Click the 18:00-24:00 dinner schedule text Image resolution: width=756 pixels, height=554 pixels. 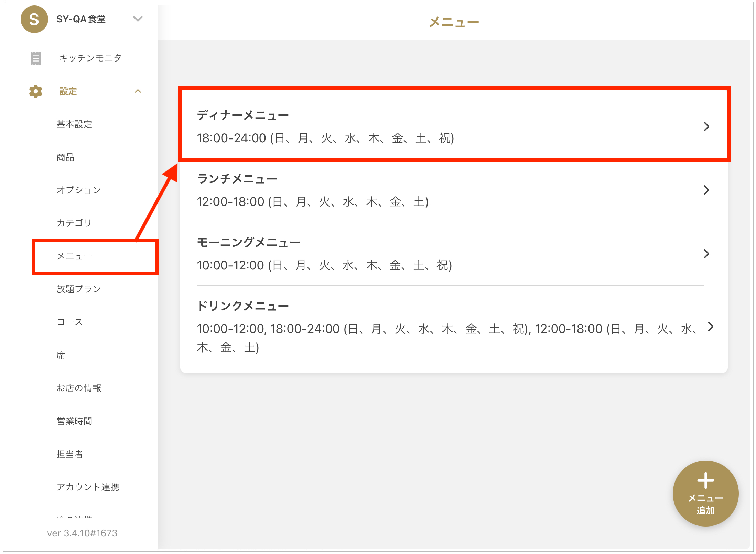point(325,138)
